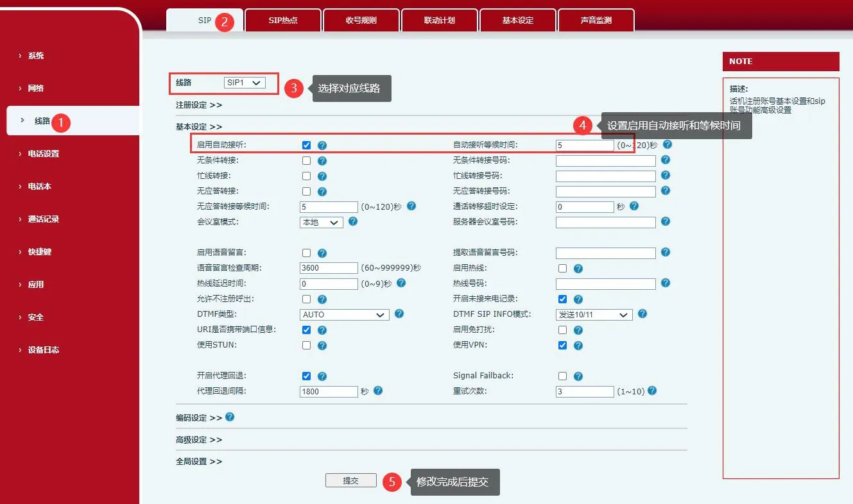Toggle the 使用STUN checkbox
Viewport: 853px width, 504px height.
pos(306,346)
